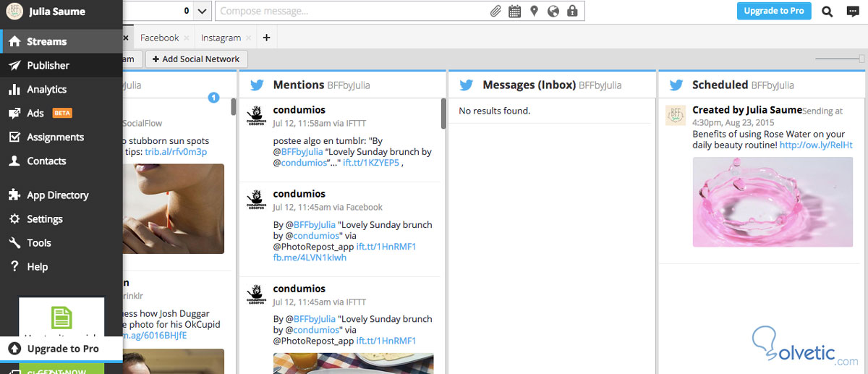
Task: Click the new tweets badge showing 1
Action: 213,98
